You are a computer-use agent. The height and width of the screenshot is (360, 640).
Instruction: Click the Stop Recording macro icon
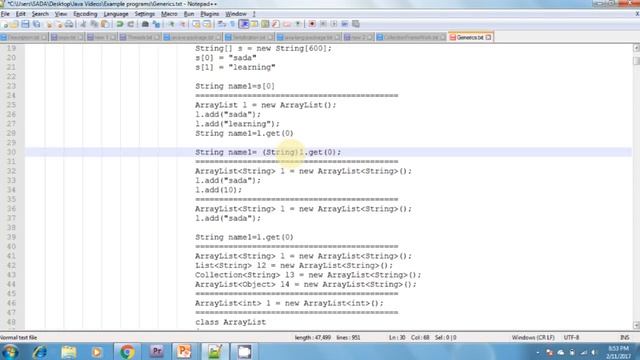point(323,24)
